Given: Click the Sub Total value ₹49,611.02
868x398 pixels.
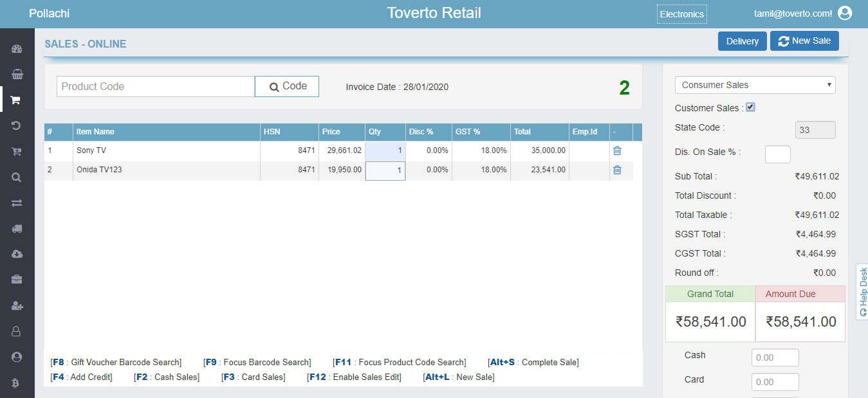Looking at the screenshot, I should pos(817,176).
